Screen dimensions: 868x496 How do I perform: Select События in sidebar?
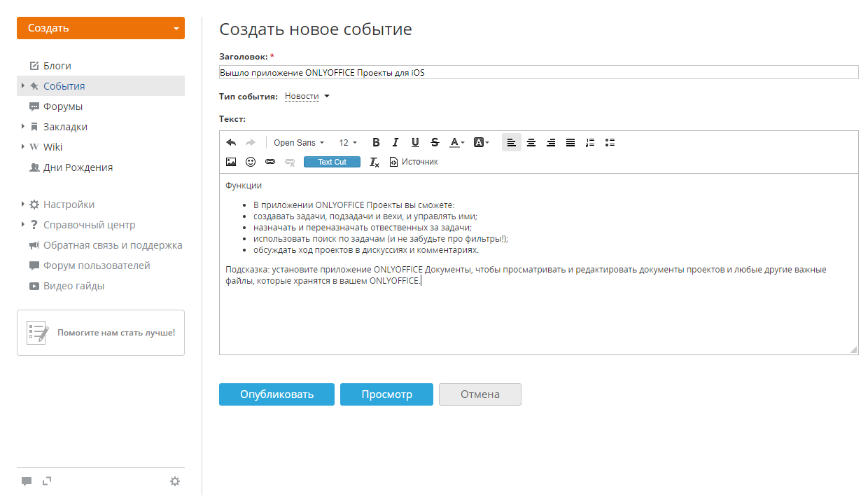click(x=64, y=86)
